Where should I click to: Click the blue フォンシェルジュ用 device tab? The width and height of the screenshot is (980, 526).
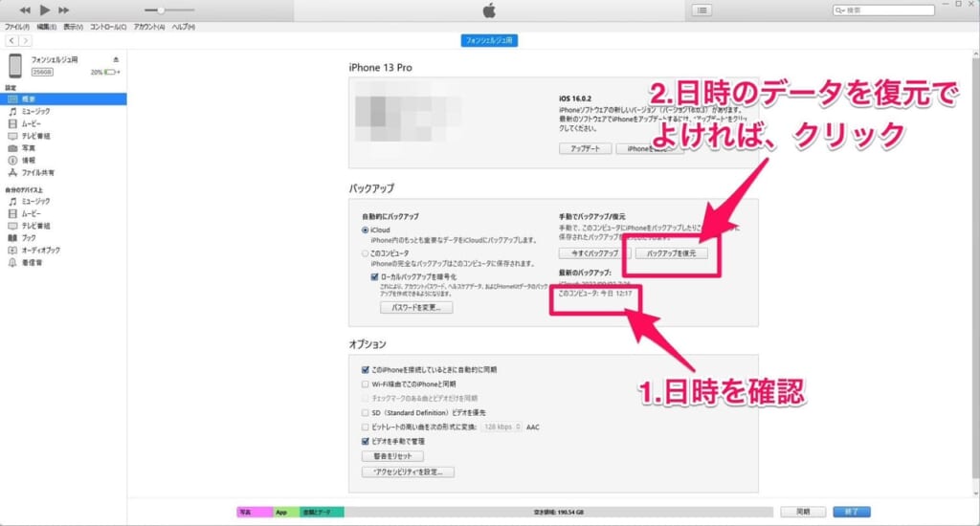click(489, 40)
